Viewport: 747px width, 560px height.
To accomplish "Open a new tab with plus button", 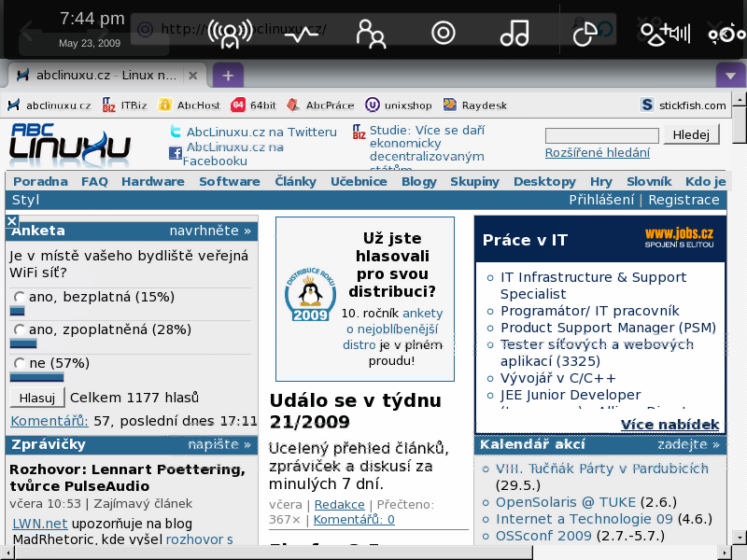I will 228,76.
